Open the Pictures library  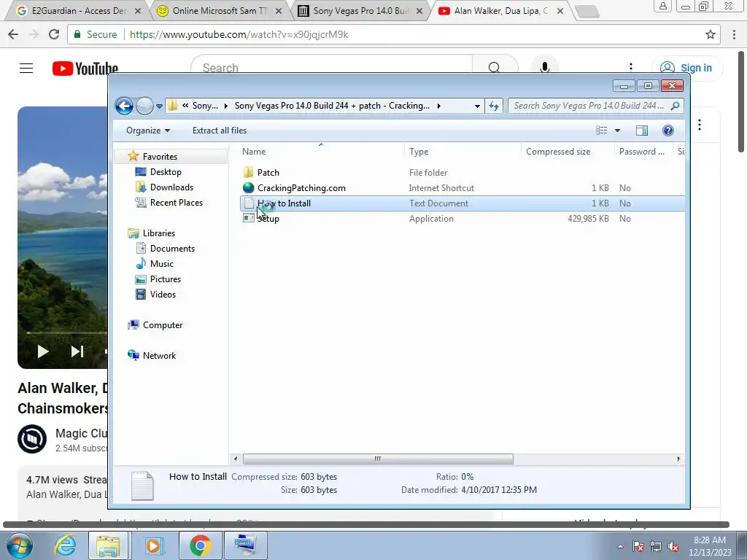(166, 279)
